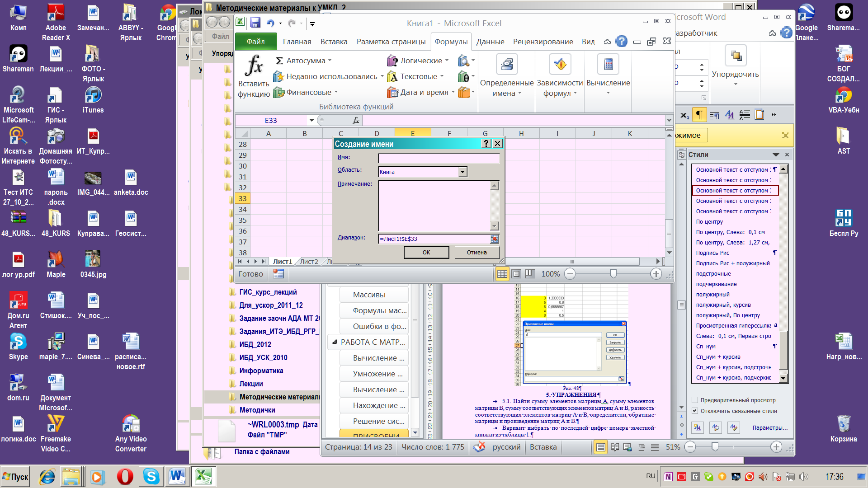Click the Undo arrow in Excel toolbar

tap(270, 23)
